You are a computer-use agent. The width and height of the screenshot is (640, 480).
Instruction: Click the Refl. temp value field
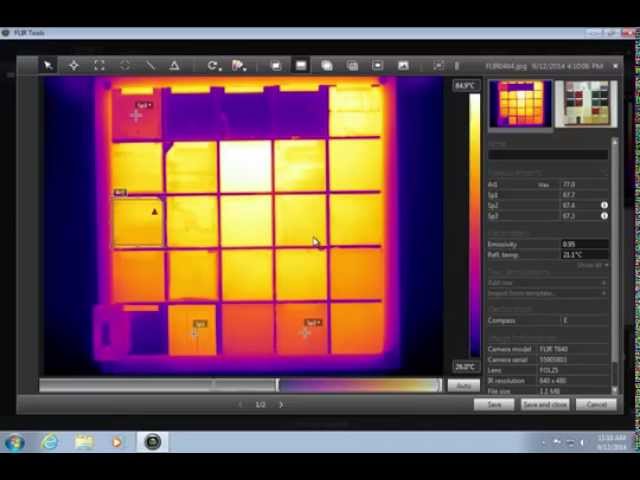[585, 255]
